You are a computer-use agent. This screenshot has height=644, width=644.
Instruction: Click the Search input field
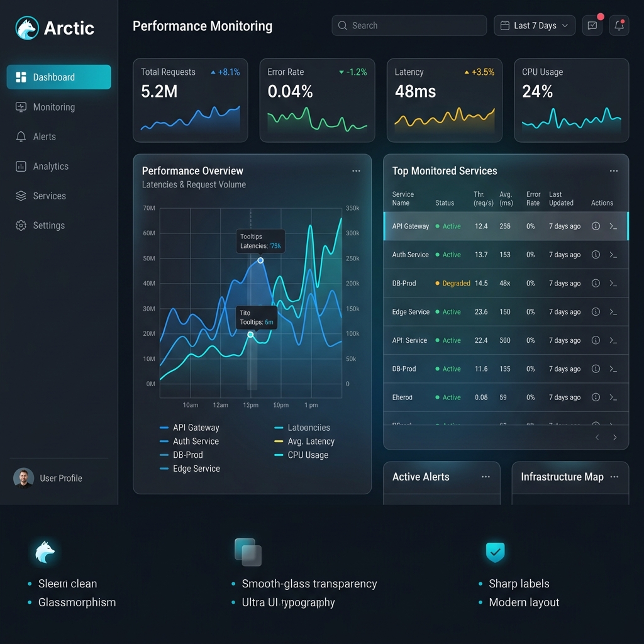(x=409, y=25)
